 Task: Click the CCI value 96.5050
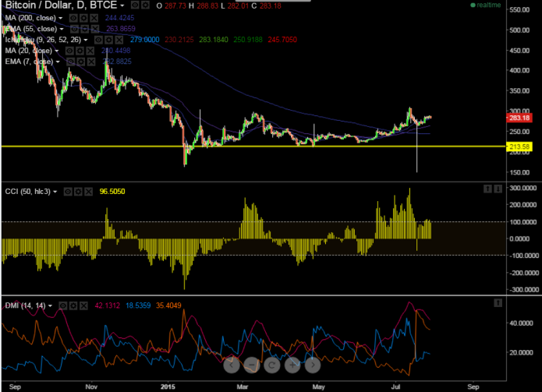pos(112,192)
